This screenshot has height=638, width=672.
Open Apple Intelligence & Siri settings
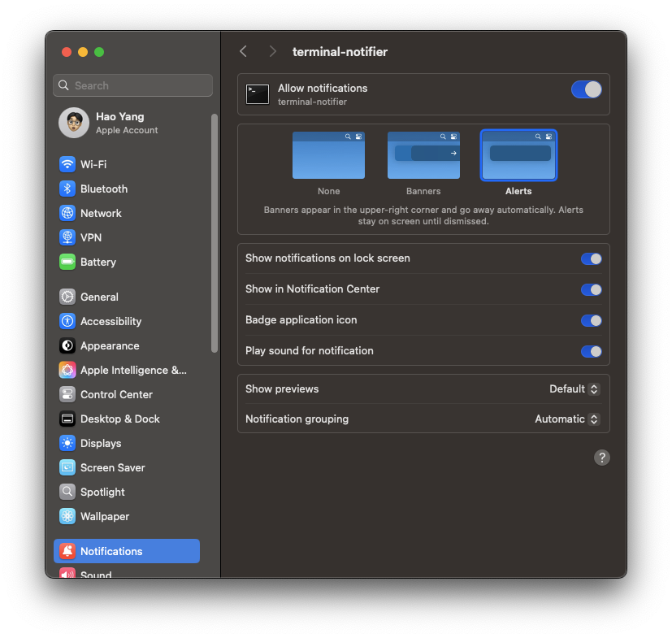[x=67, y=370]
